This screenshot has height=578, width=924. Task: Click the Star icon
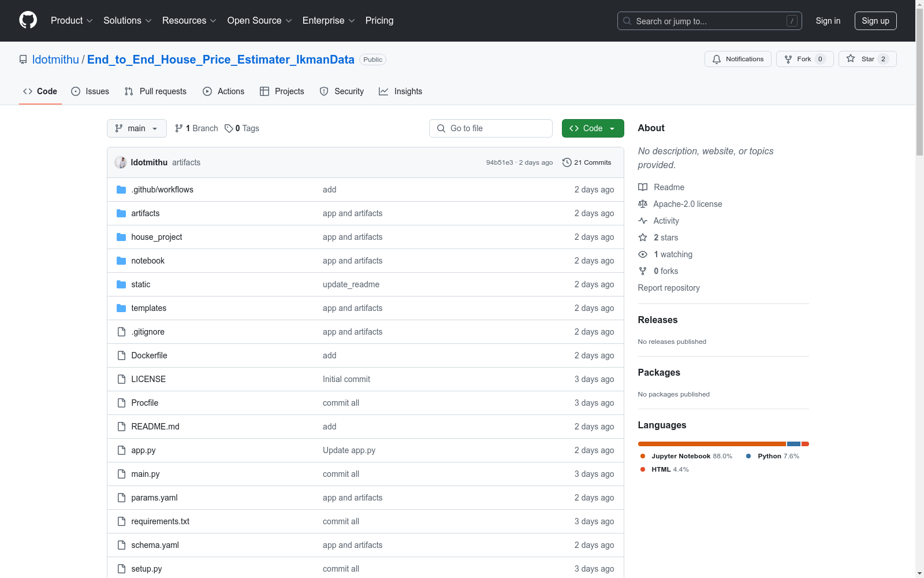[x=851, y=58]
